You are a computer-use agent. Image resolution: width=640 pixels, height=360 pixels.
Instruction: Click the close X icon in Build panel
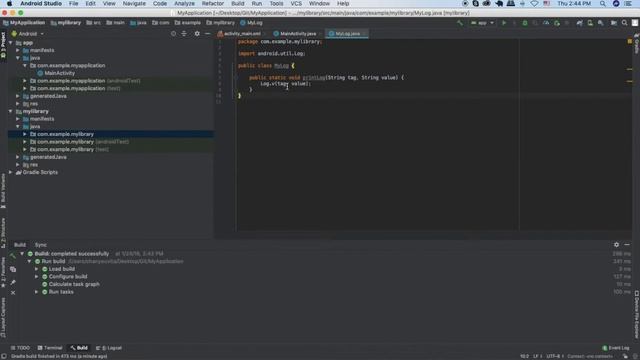(x=13, y=293)
